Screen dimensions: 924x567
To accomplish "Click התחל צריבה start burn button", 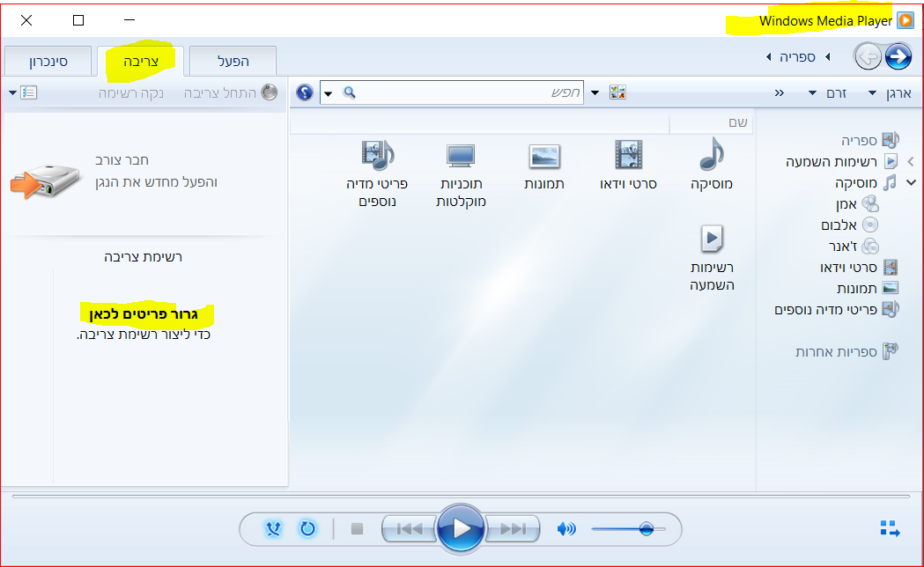I will pos(230,92).
